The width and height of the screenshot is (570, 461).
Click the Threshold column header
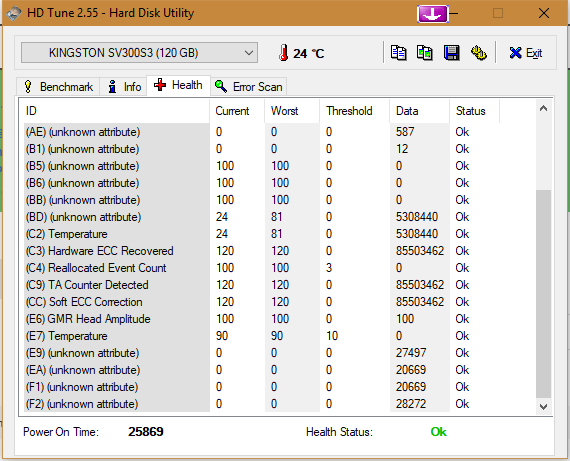coord(354,111)
